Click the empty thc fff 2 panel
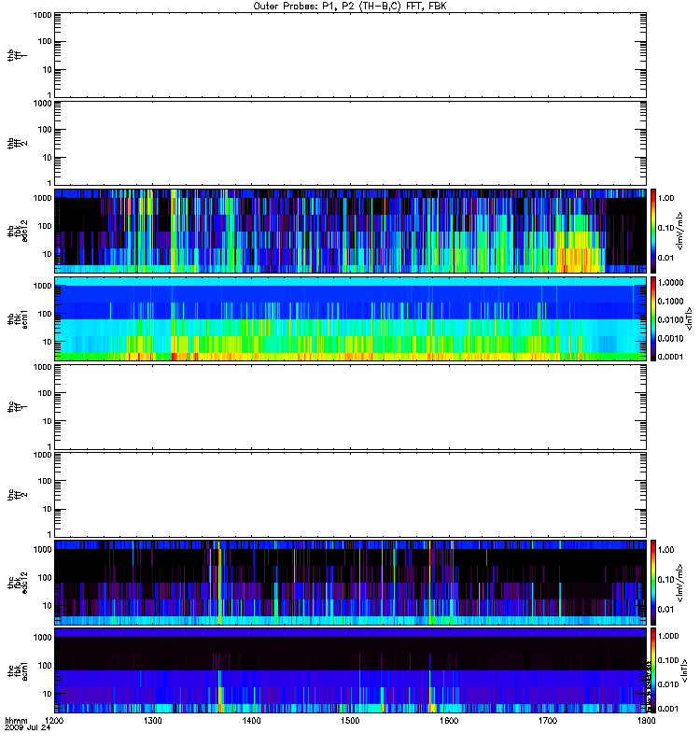The image size is (700, 747). [x=351, y=495]
